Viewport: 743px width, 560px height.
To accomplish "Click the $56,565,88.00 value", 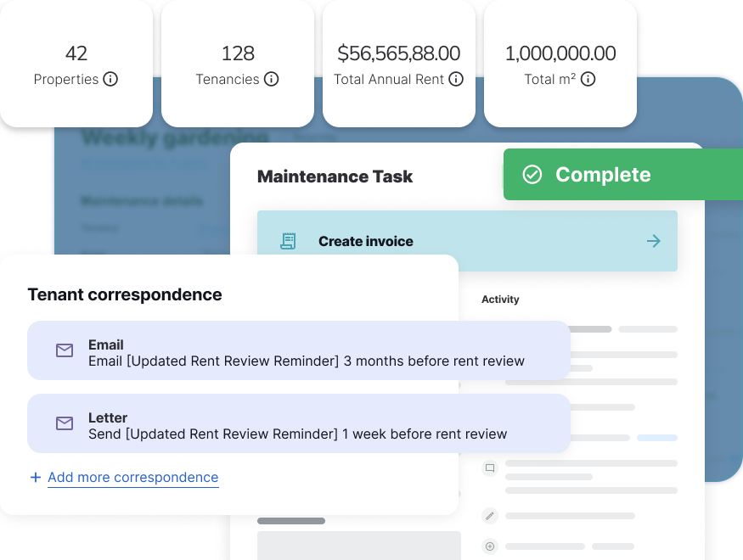I will (399, 53).
